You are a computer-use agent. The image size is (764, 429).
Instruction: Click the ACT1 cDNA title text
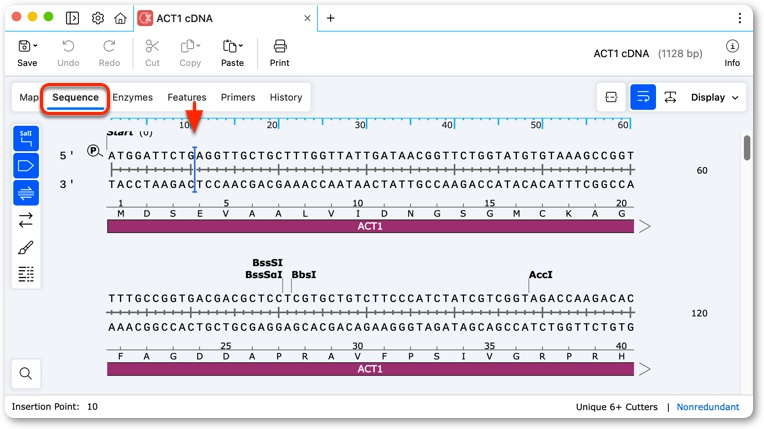621,54
